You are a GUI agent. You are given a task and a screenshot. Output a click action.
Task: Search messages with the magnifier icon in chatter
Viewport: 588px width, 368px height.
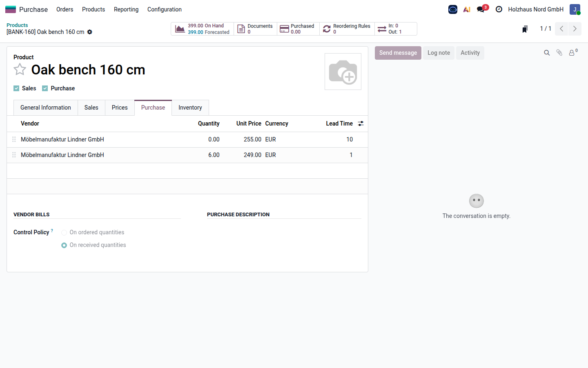tap(547, 53)
